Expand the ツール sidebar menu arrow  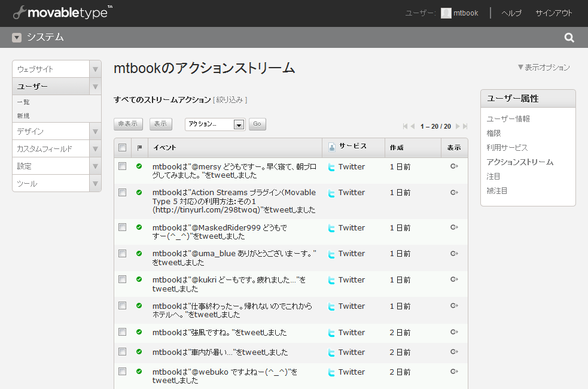click(95, 184)
